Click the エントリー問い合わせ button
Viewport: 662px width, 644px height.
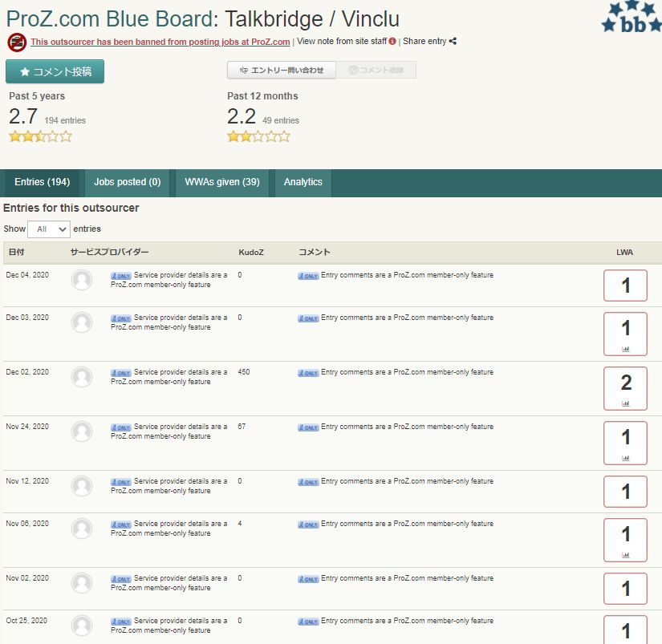tap(282, 70)
